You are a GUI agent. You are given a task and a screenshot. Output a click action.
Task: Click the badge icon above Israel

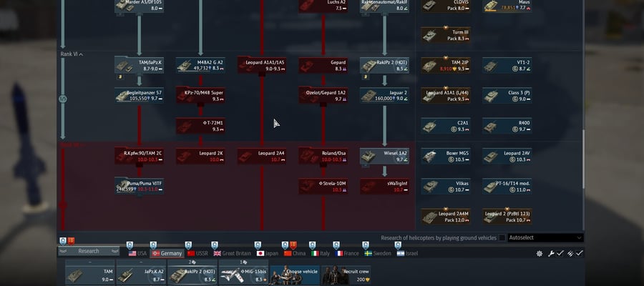coord(398,245)
